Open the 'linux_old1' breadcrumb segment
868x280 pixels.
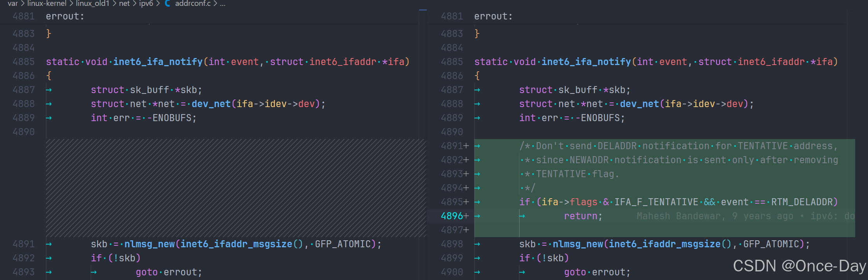93,4
